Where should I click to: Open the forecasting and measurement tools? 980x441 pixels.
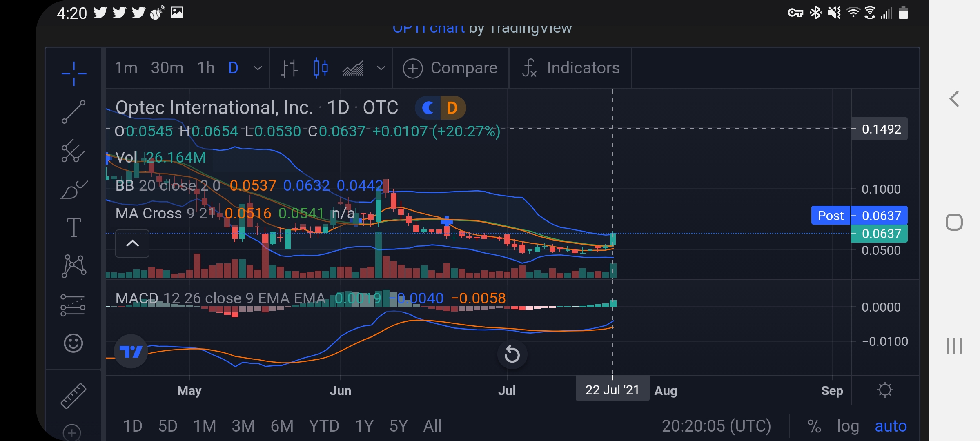click(73, 305)
